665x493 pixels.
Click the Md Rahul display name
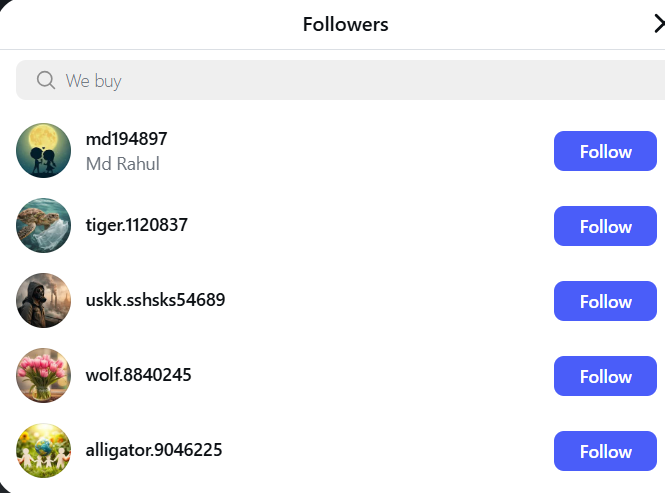pyautogui.click(x=123, y=164)
